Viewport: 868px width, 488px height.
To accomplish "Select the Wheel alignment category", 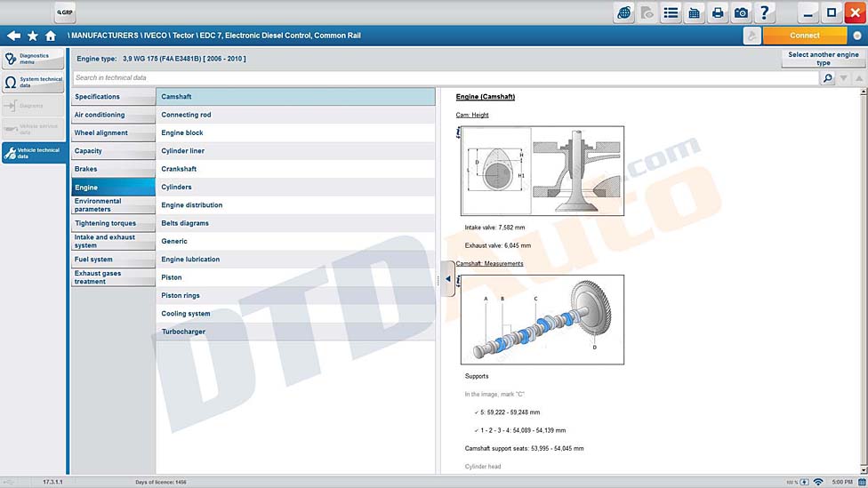I will (x=114, y=132).
